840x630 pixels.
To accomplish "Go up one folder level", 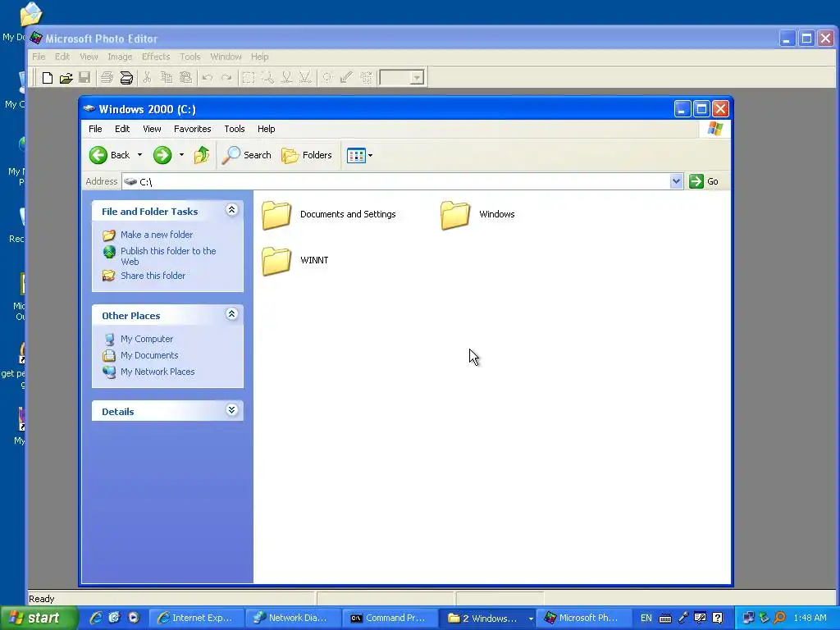I will click(202, 155).
